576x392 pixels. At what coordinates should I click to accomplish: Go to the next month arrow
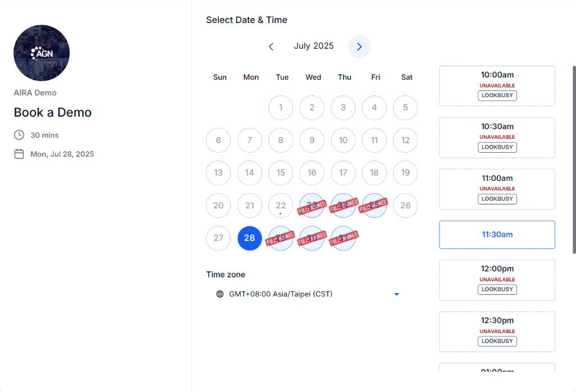tap(359, 47)
